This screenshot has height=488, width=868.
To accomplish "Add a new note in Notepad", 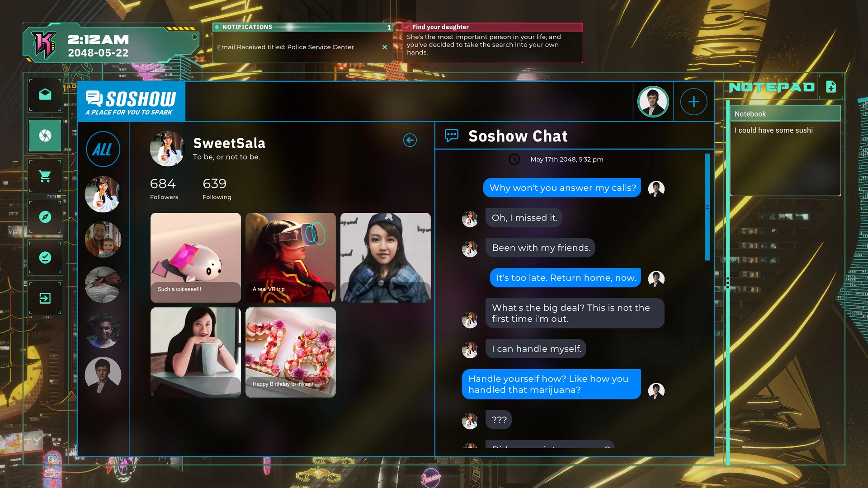I will (831, 87).
